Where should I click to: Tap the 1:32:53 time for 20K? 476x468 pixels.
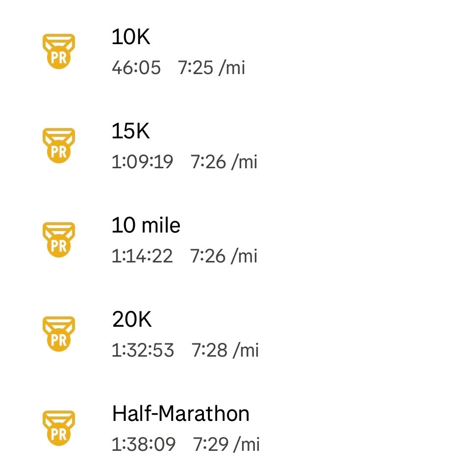click(x=143, y=350)
